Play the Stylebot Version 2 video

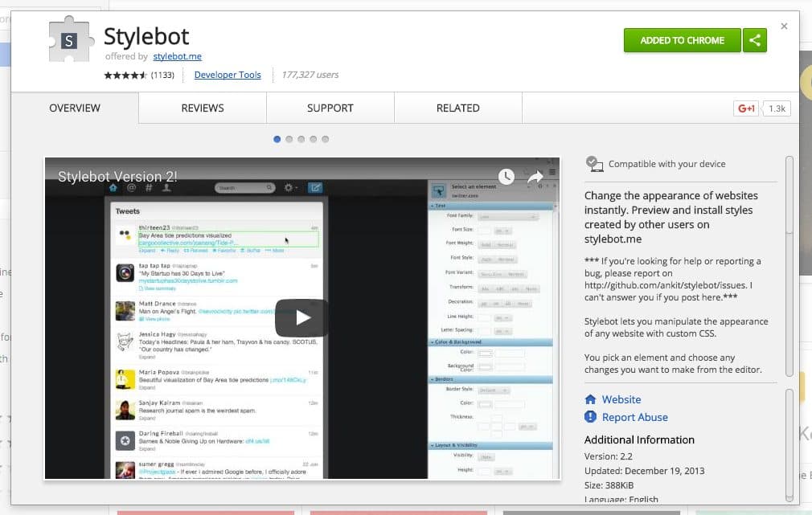click(301, 317)
